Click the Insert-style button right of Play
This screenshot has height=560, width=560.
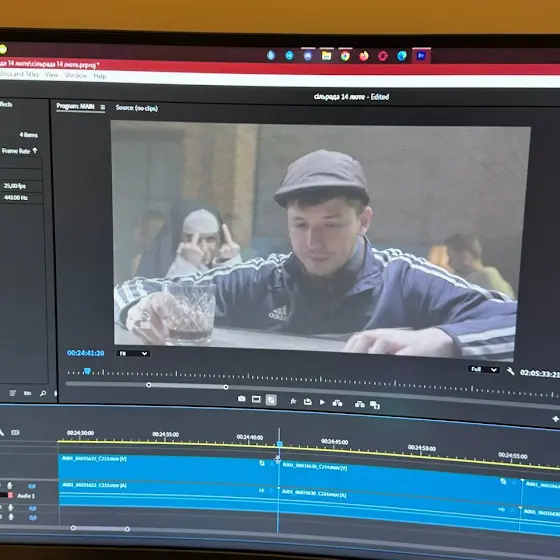(x=338, y=403)
